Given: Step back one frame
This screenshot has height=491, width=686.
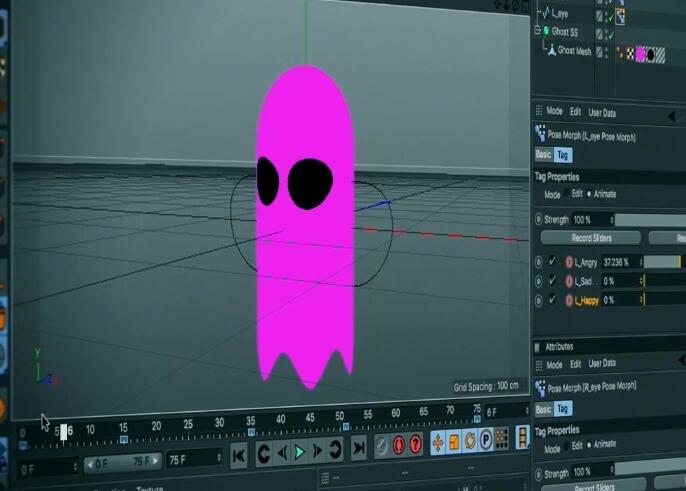Looking at the screenshot, I should 282,452.
